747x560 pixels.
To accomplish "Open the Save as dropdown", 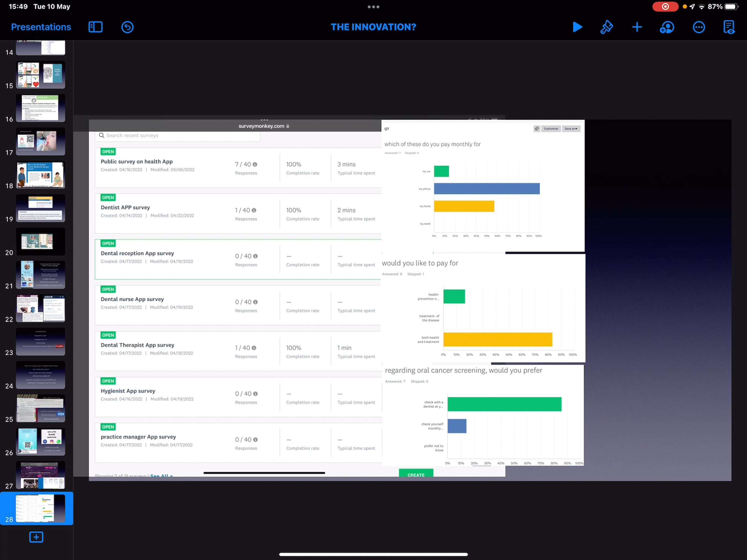I will (571, 128).
